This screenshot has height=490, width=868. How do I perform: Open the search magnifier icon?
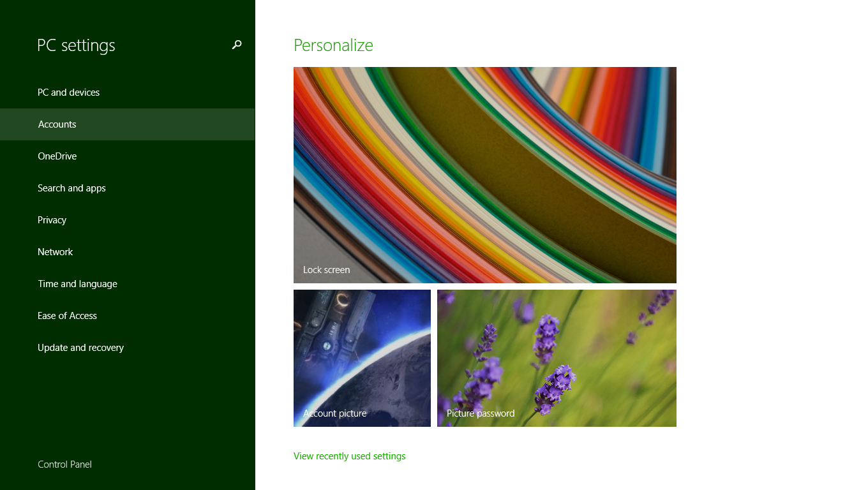coord(237,45)
